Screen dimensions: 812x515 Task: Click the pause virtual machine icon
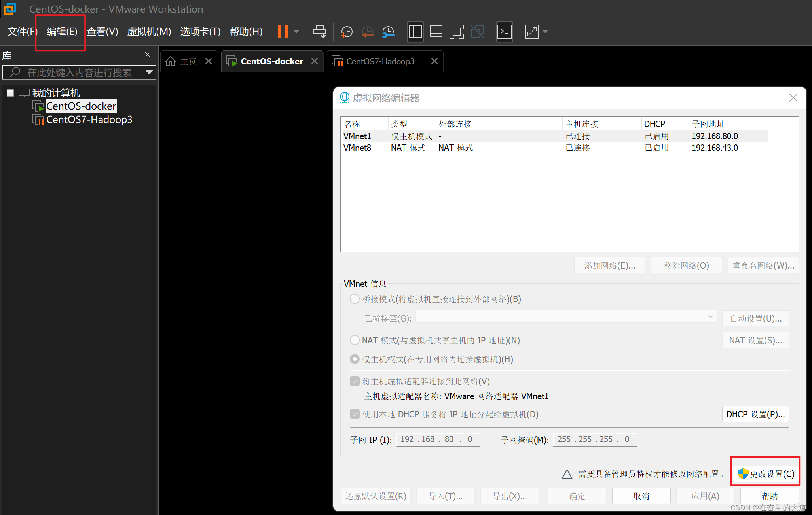pyautogui.click(x=283, y=32)
